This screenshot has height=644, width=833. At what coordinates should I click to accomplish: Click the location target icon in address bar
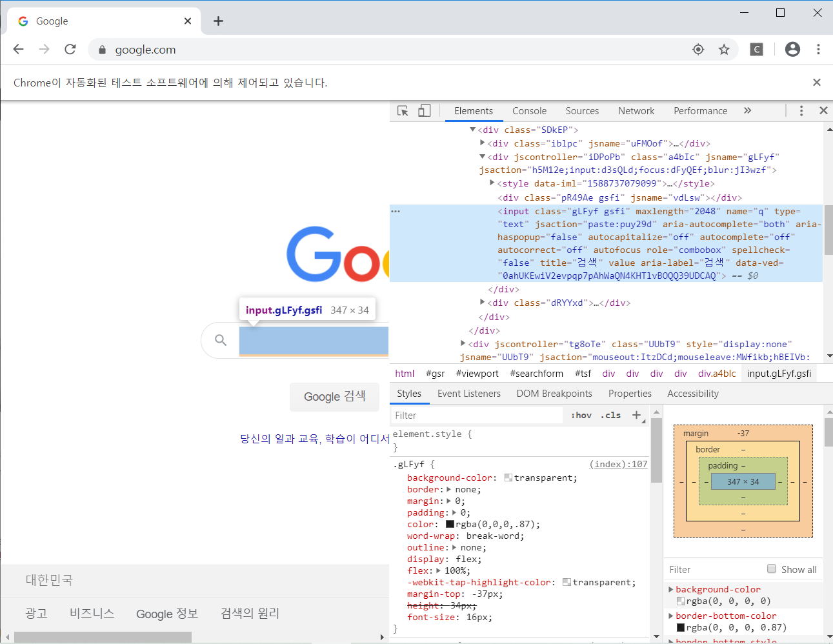coord(698,50)
